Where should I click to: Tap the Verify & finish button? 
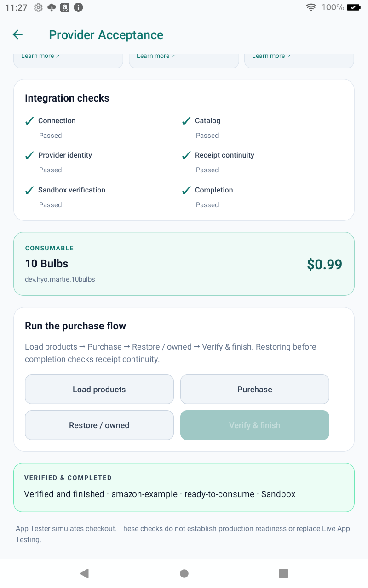(255, 425)
